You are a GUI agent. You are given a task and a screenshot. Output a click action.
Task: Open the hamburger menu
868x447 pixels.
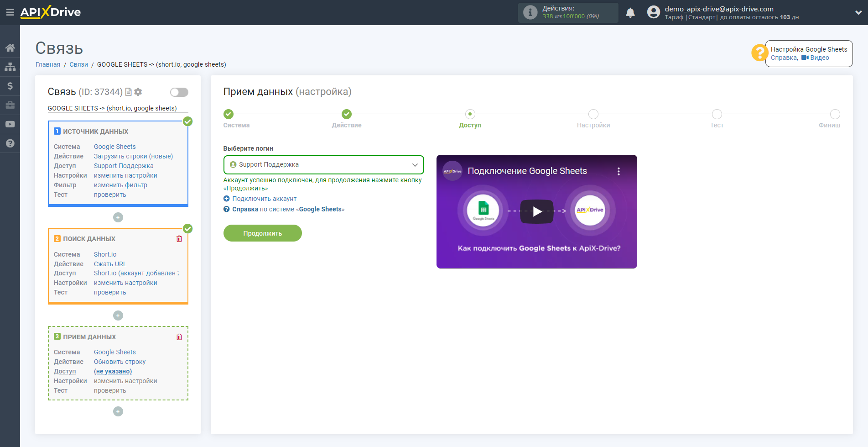tap(10, 12)
